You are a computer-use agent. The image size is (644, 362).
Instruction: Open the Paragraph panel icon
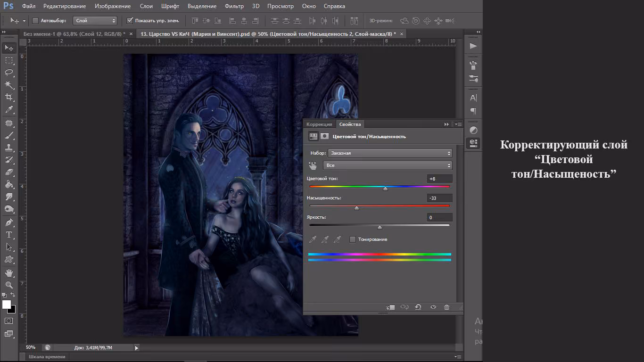[x=473, y=111]
